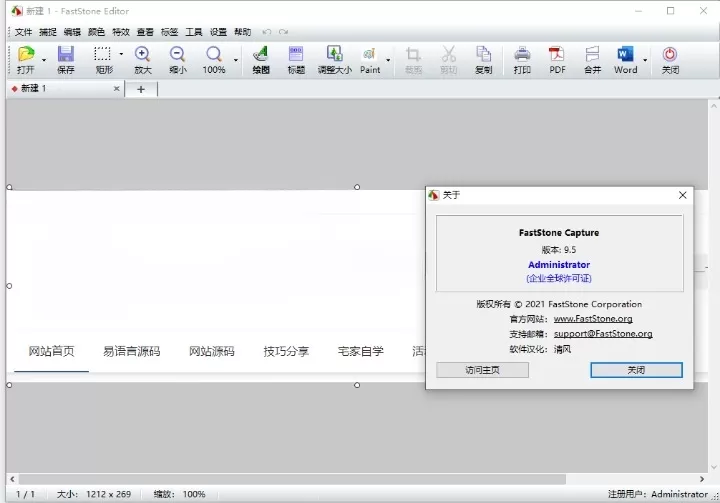This screenshot has height=503, width=720.
Task: Send image to Word
Action: [x=625, y=60]
